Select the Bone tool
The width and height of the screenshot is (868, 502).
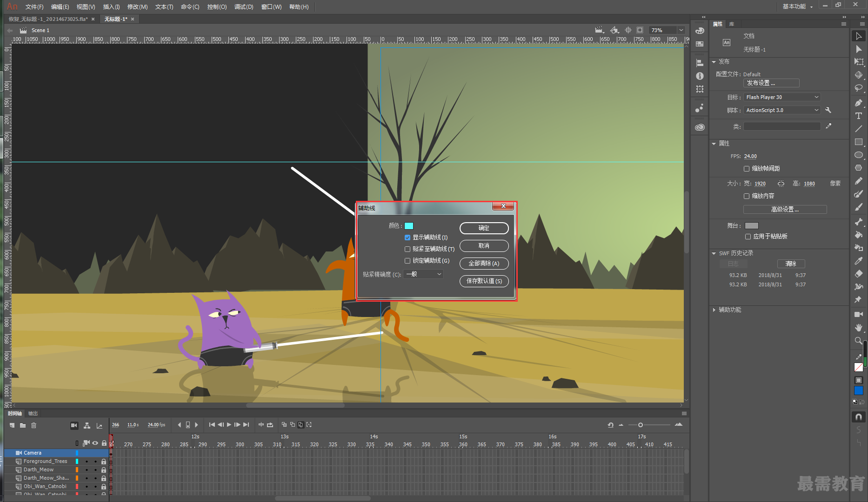click(x=859, y=222)
